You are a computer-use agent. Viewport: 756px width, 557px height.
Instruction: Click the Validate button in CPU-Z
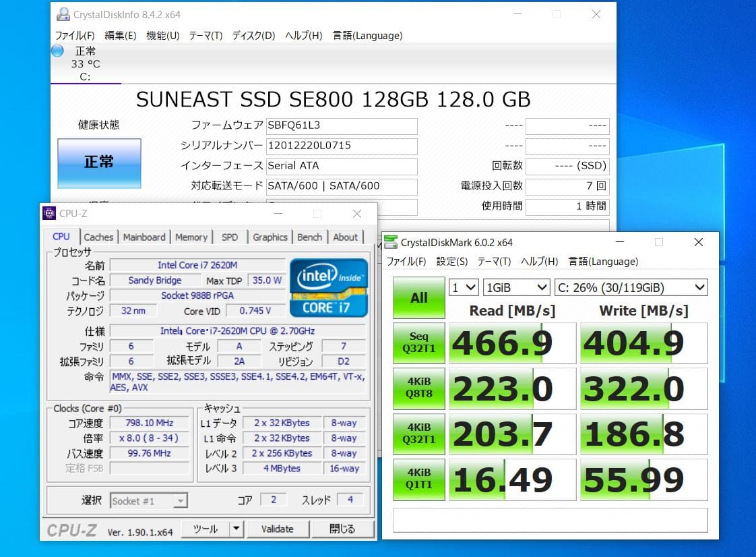point(278,530)
